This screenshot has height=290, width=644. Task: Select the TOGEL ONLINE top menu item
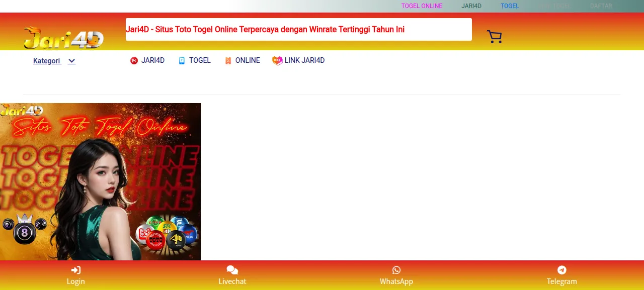coord(422,6)
